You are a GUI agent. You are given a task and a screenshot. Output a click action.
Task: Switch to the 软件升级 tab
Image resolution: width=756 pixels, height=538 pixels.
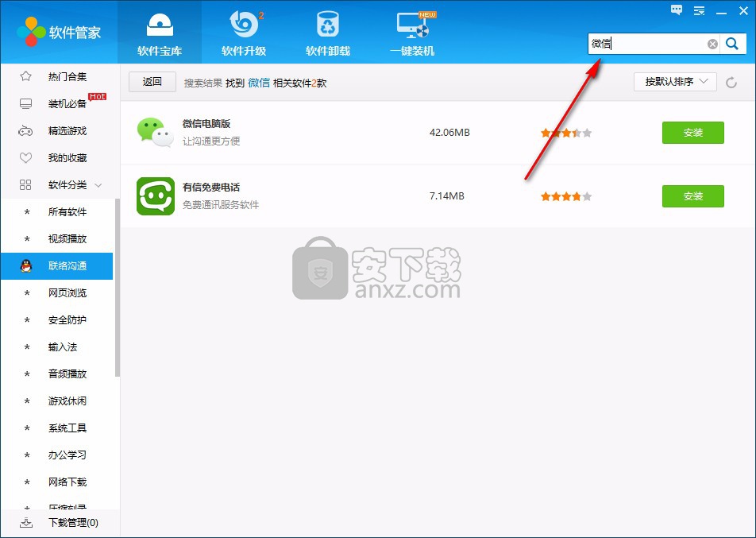(244, 33)
